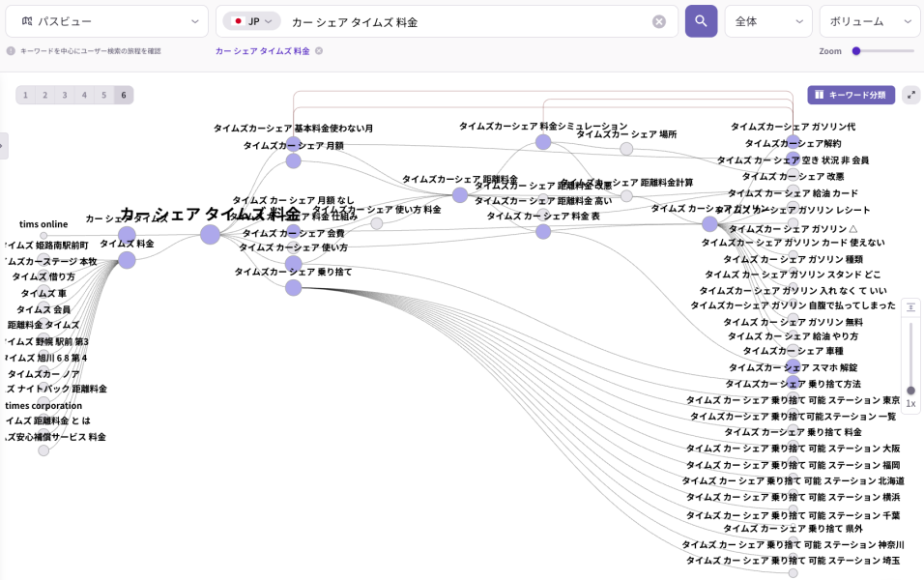Viewport: 924px width, 580px height.
Task: Click the タイムズカーシェア 乗り捨て node
Action: [294, 288]
